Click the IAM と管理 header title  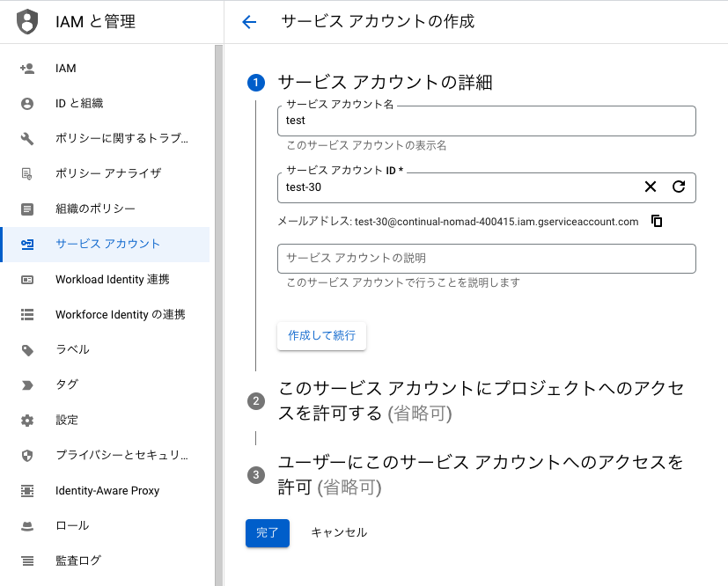pyautogui.click(x=95, y=22)
